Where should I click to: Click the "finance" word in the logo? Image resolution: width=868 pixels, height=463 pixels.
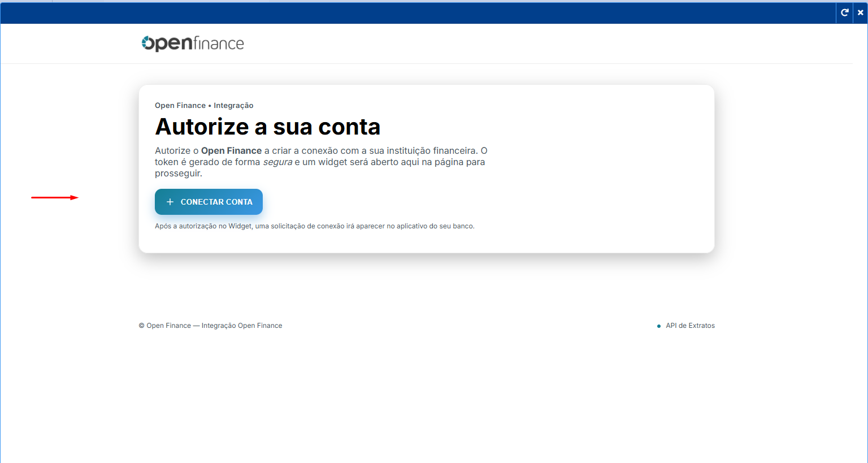click(x=219, y=44)
